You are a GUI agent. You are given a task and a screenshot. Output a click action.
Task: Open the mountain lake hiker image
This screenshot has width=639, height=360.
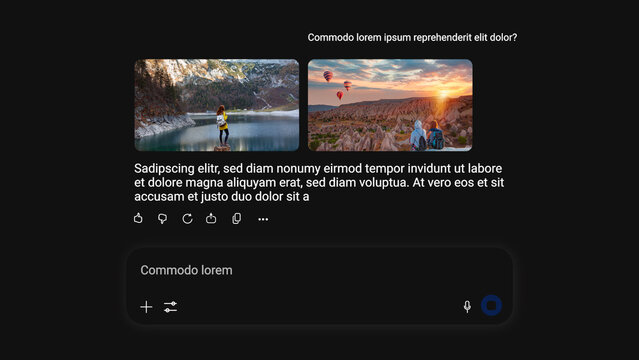(217, 105)
